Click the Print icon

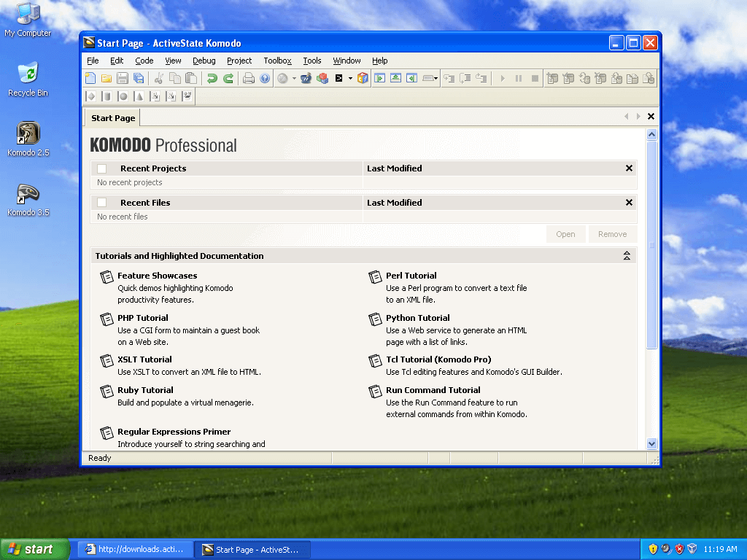(249, 78)
